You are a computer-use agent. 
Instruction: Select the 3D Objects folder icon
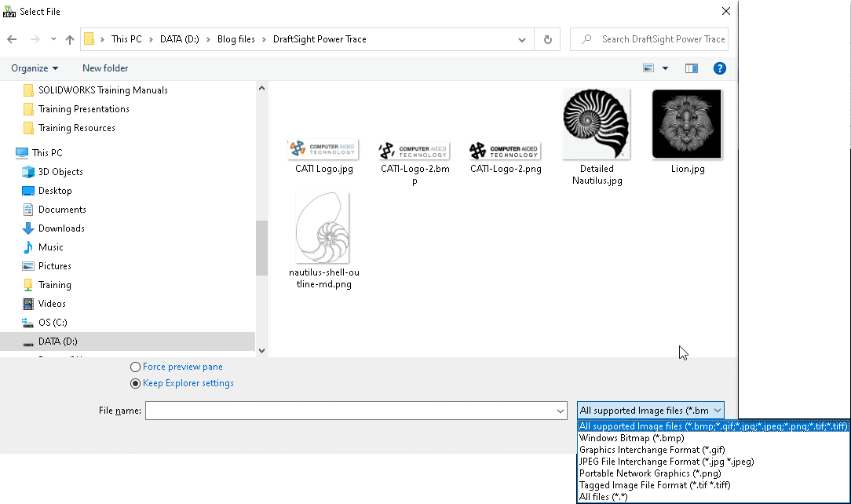28,172
